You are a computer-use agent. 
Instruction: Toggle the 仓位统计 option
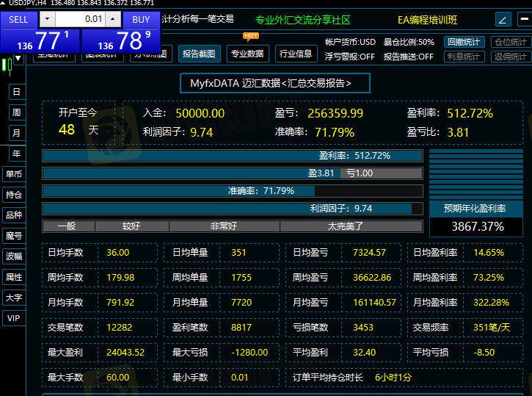[509, 42]
